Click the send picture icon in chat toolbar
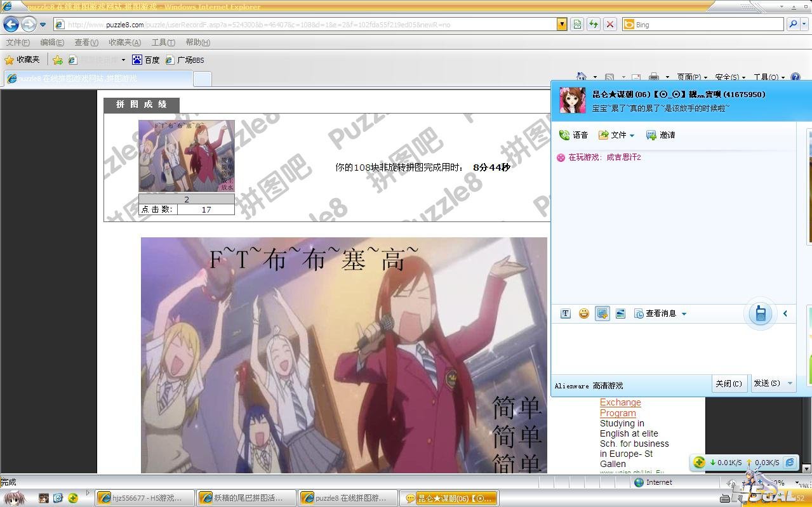Viewport: 812px width, 507px height. click(620, 313)
